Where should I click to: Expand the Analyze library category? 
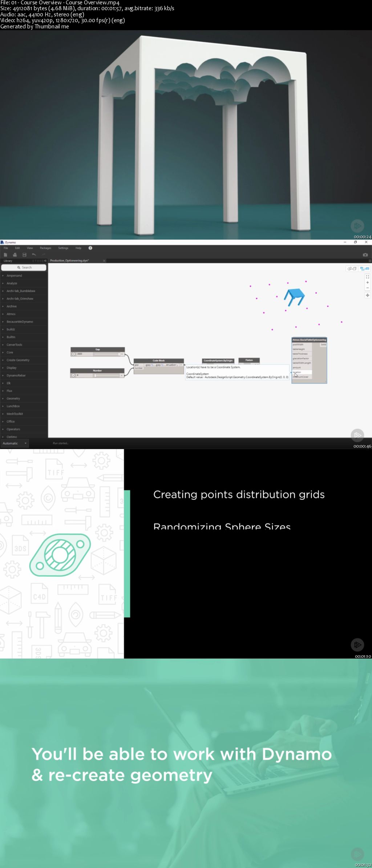[24, 283]
